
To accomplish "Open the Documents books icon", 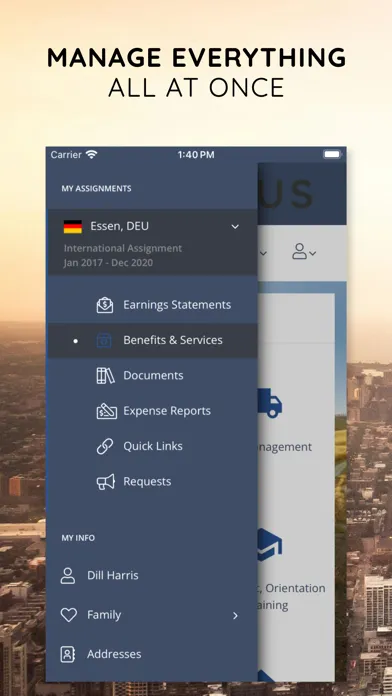I will [105, 376].
